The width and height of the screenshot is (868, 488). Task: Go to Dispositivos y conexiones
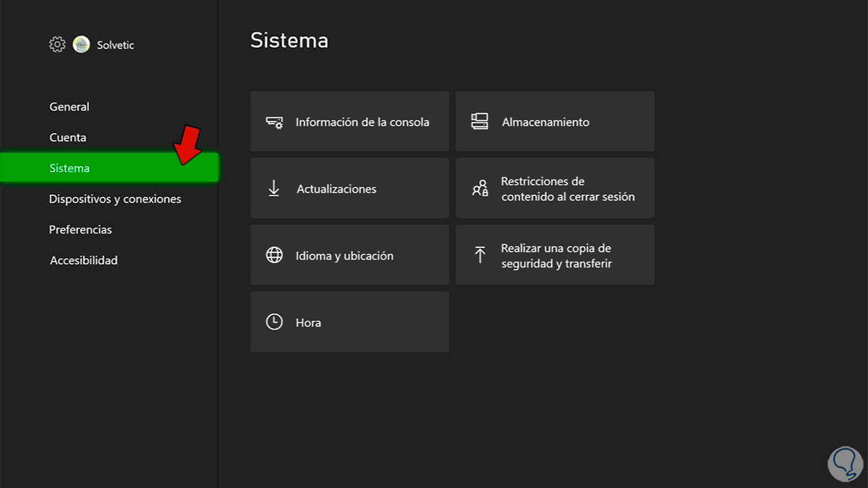pyautogui.click(x=115, y=199)
